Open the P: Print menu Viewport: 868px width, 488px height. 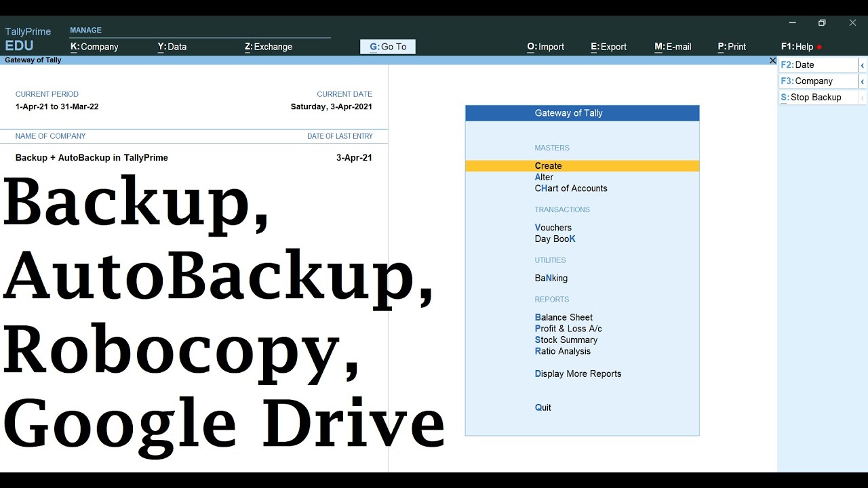[x=732, y=47]
